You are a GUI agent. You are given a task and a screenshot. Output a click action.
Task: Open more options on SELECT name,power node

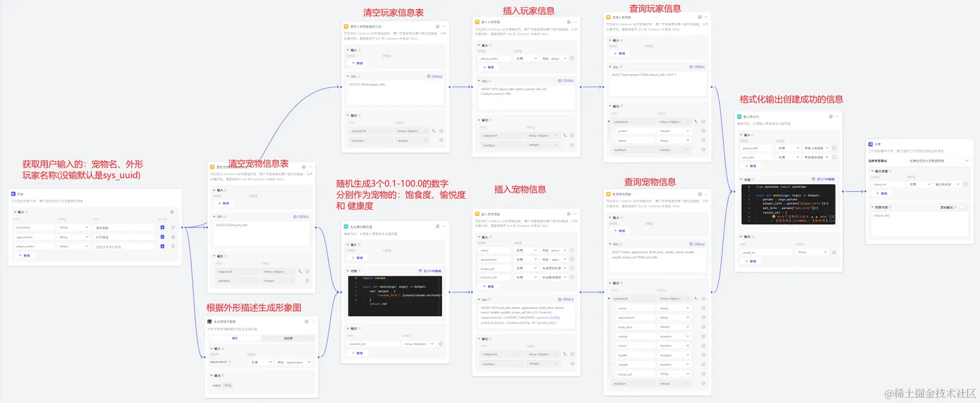(x=706, y=17)
